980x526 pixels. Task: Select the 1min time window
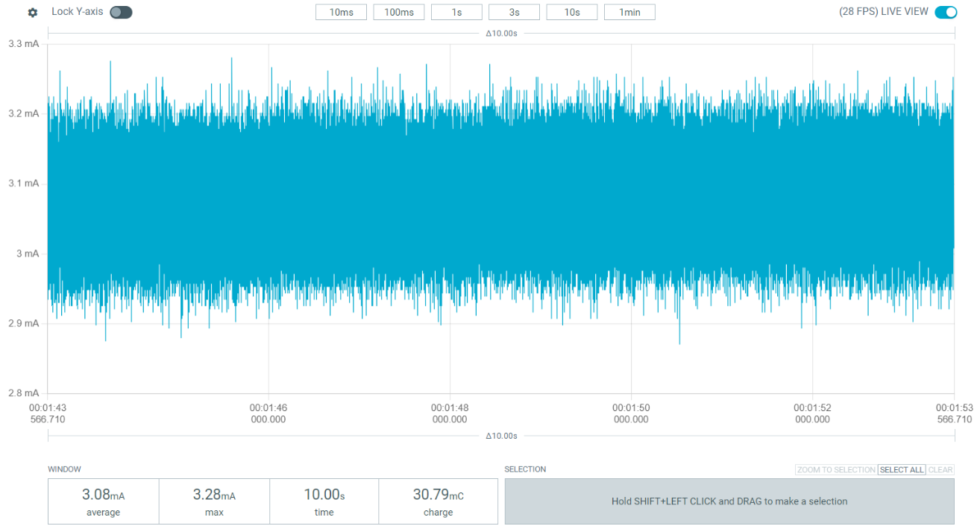coord(629,12)
